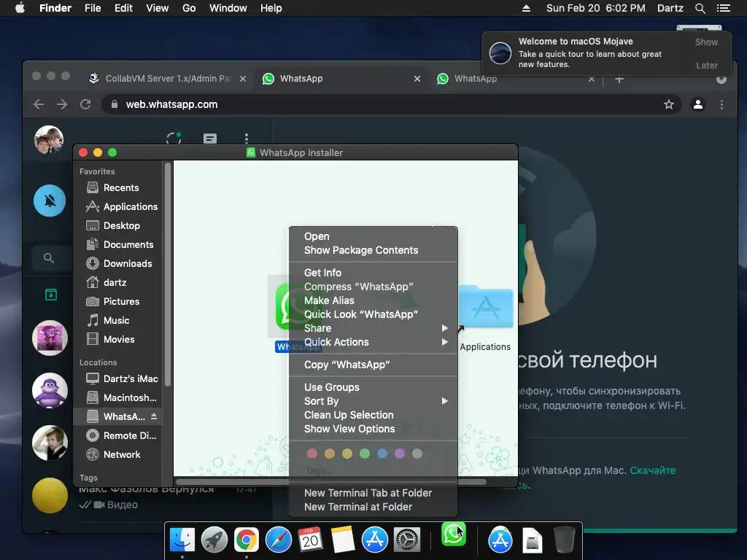Open new tab with plus button

tap(619, 79)
